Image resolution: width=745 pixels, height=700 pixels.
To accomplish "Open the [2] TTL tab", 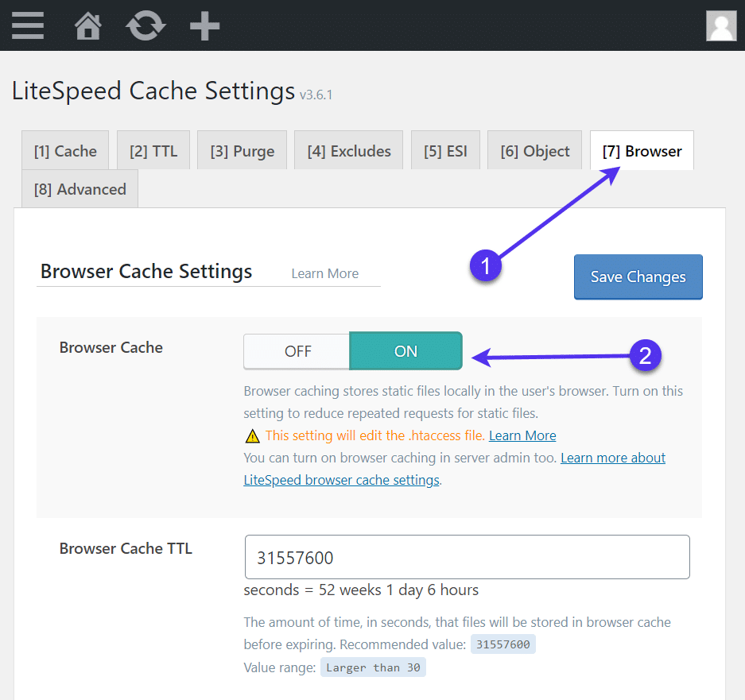I will pos(153,150).
